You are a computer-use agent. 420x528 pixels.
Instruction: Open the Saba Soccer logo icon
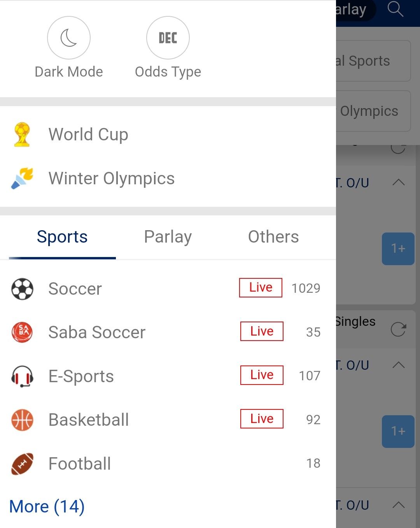coord(22,332)
